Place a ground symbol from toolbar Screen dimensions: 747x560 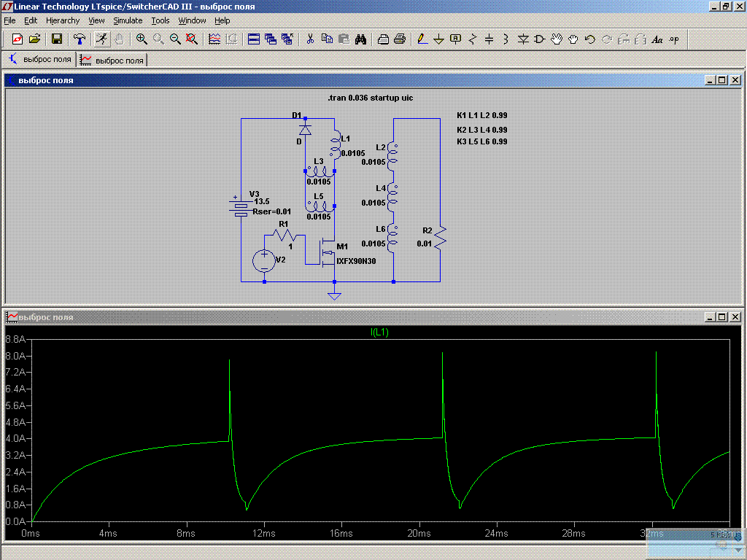[x=438, y=39]
